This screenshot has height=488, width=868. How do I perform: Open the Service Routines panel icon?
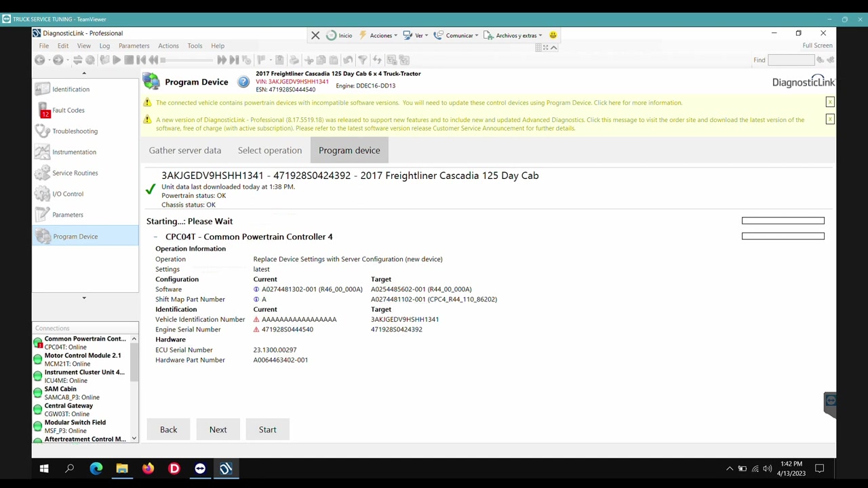[43, 173]
